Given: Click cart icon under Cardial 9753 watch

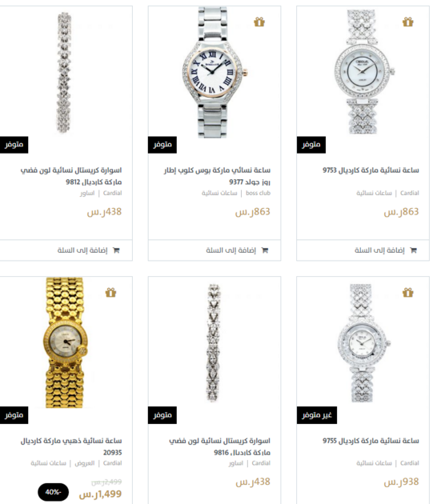Looking at the screenshot, I should (x=413, y=250).
